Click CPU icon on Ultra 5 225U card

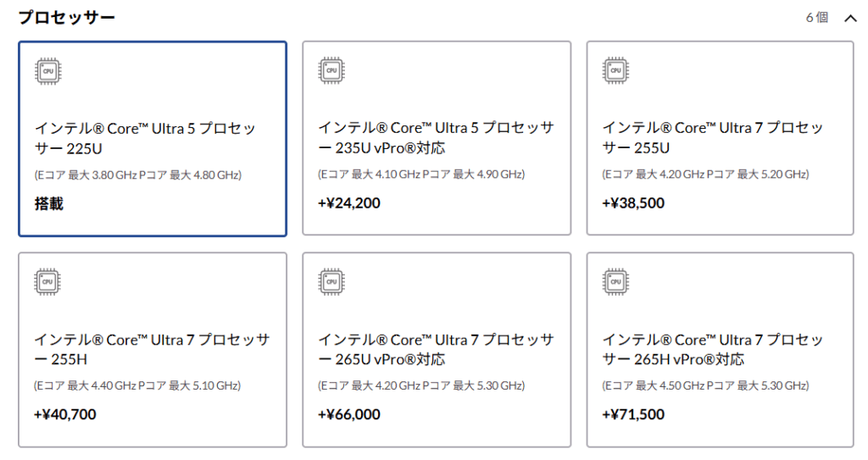click(x=48, y=71)
